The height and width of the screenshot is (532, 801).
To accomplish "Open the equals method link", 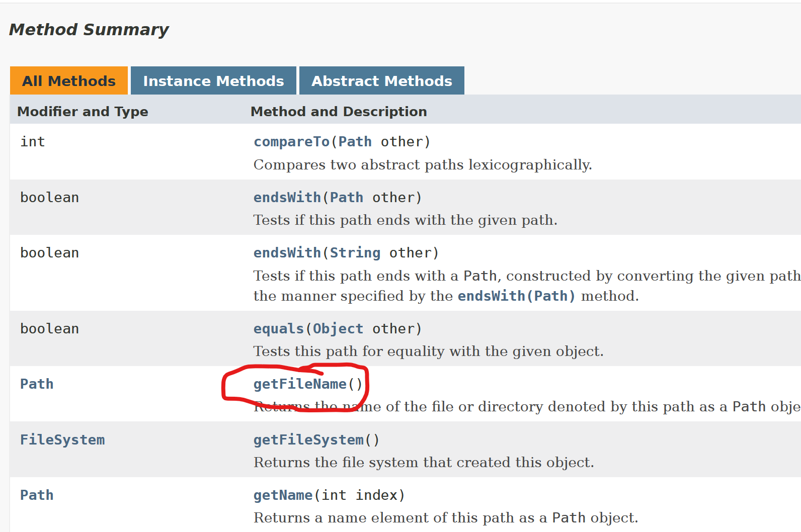I will tap(279, 328).
